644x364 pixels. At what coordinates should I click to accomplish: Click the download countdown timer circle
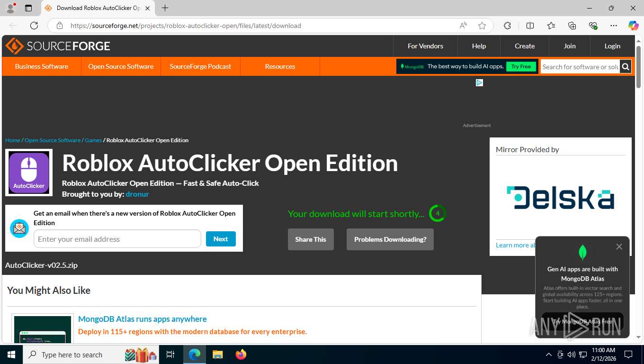438,213
